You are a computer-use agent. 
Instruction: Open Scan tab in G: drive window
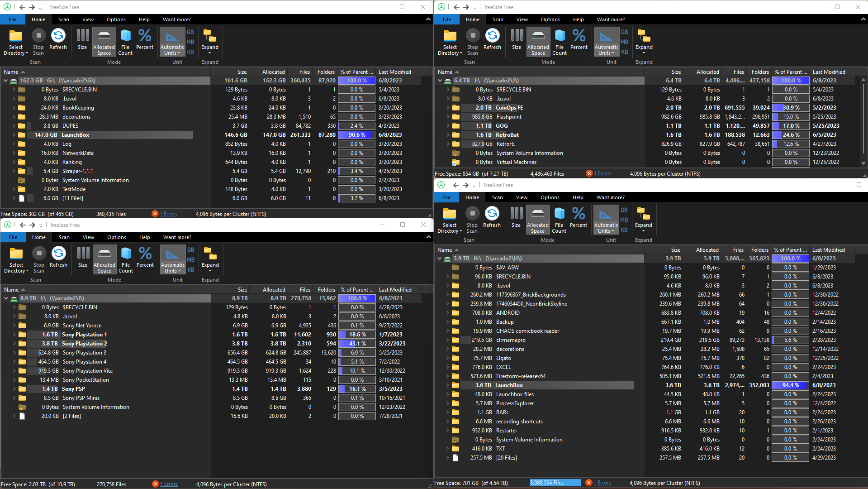pos(64,19)
